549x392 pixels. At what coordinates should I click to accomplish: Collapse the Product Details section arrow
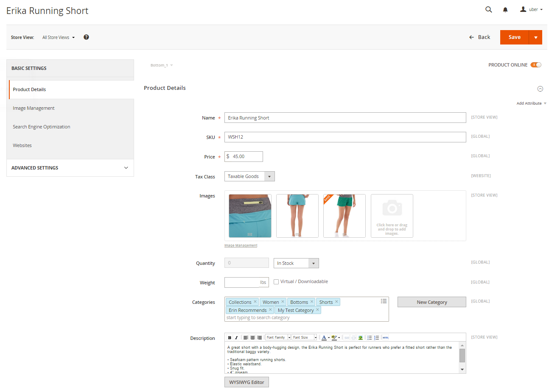[540, 89]
